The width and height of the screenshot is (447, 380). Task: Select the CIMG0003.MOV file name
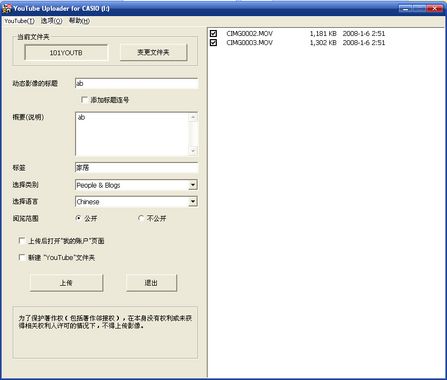(x=249, y=43)
